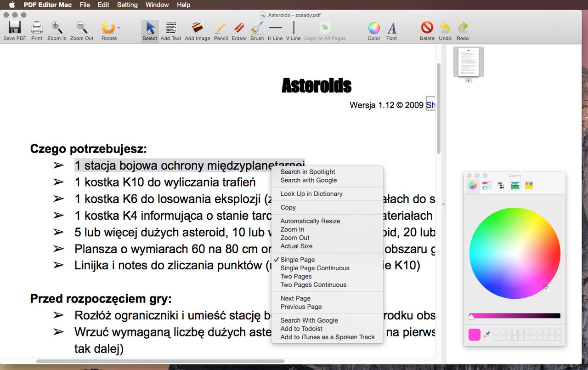588x370 pixels.
Task: Select the checked Single Page view option
Action: click(x=297, y=260)
